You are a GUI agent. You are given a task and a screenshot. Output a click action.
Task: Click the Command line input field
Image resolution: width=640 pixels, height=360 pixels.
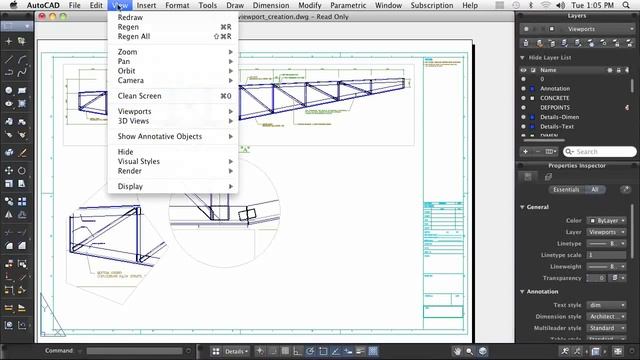coord(134,351)
